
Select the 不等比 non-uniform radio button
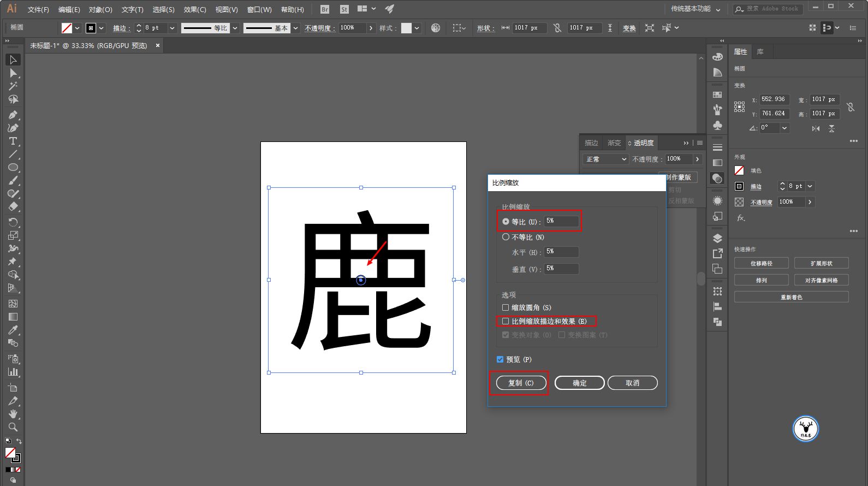506,237
